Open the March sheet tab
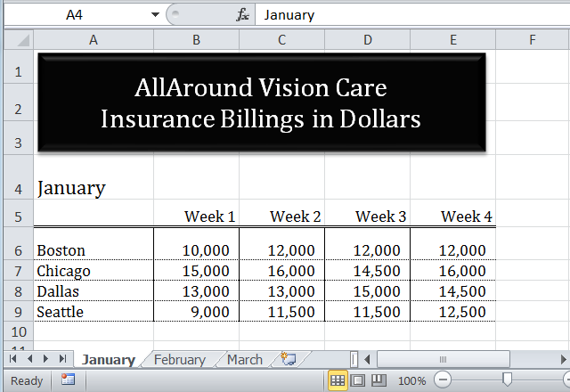This screenshot has width=570, height=392. pos(244,360)
